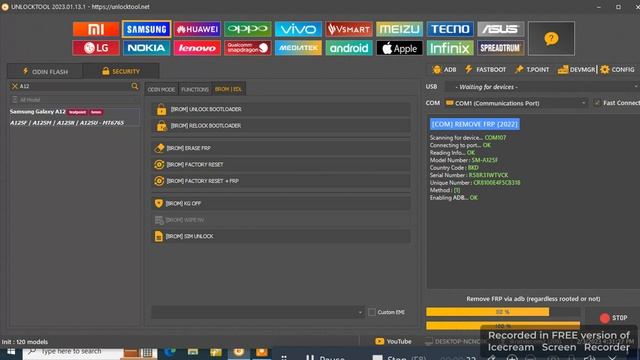The height and width of the screenshot is (360, 640).
Task: Open the Vsmart brand logo
Action: tap(349, 29)
